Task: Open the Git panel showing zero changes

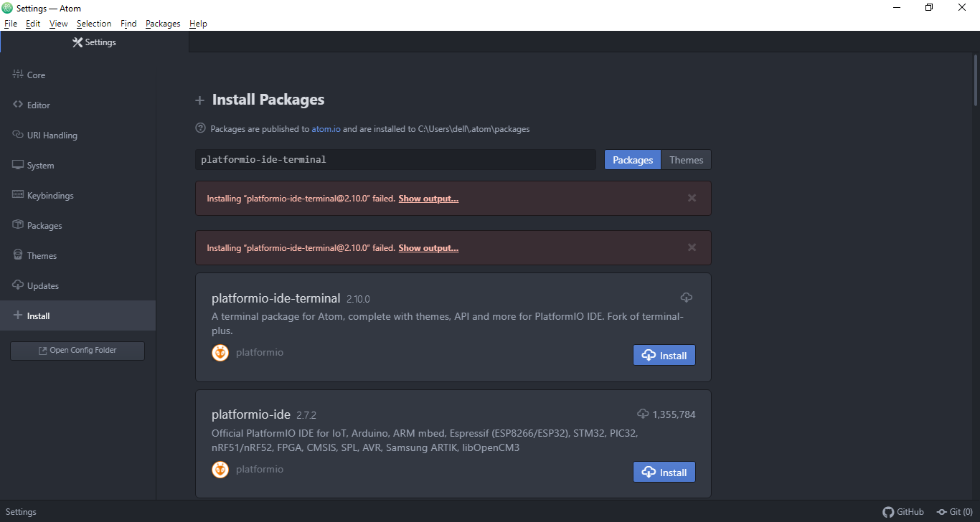Action: (954, 511)
